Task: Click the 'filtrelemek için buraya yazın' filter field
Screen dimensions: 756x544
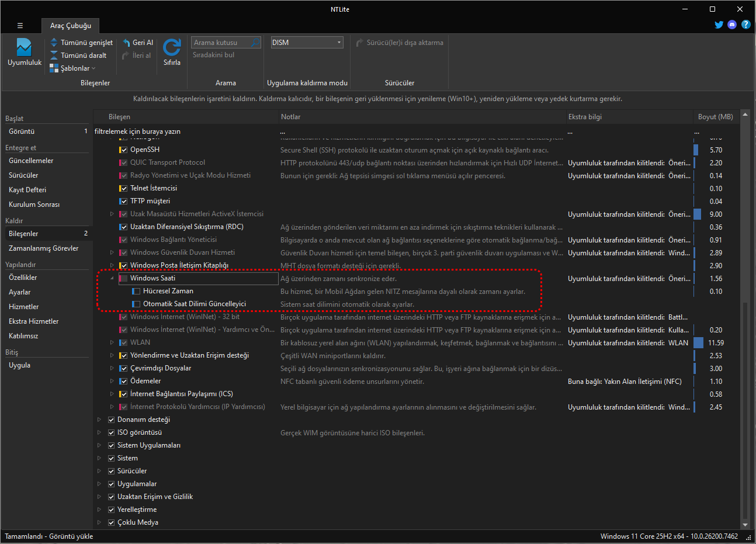Action: coord(186,131)
